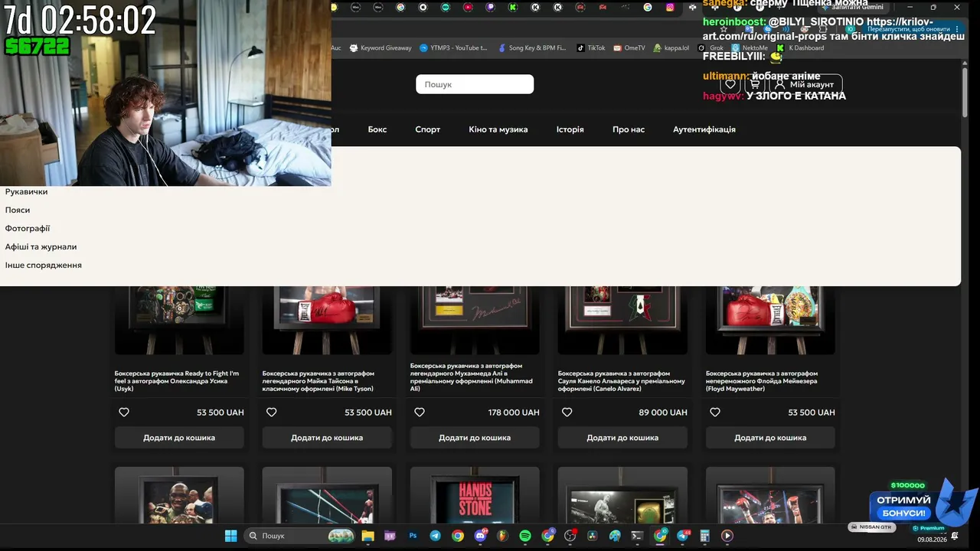Open the Бокс menu item

tap(377, 129)
